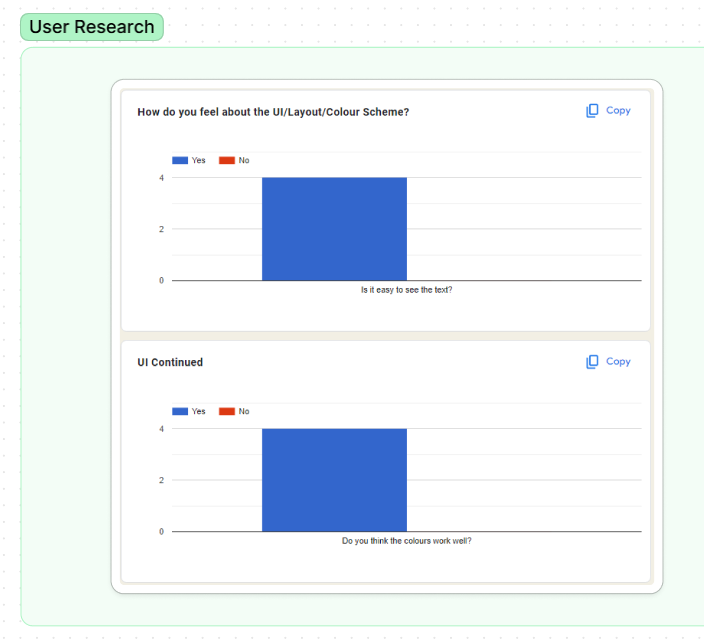This screenshot has height=644, width=704.
Task: Click the blue bar in the top chart
Action: [x=334, y=229]
